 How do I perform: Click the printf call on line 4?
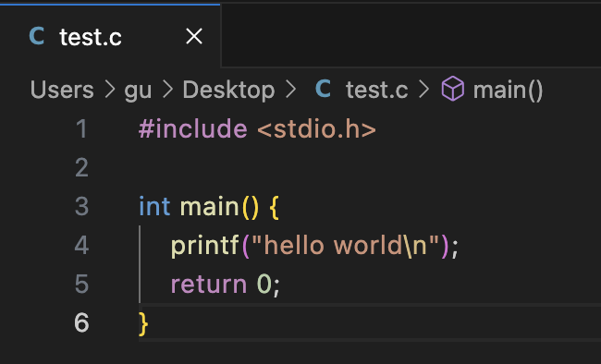(205, 246)
